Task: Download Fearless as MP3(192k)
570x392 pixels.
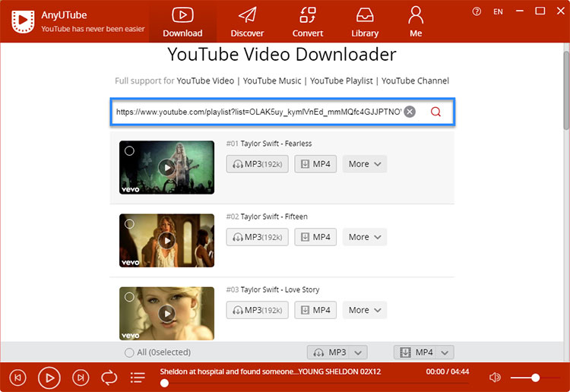Action: pyautogui.click(x=258, y=164)
